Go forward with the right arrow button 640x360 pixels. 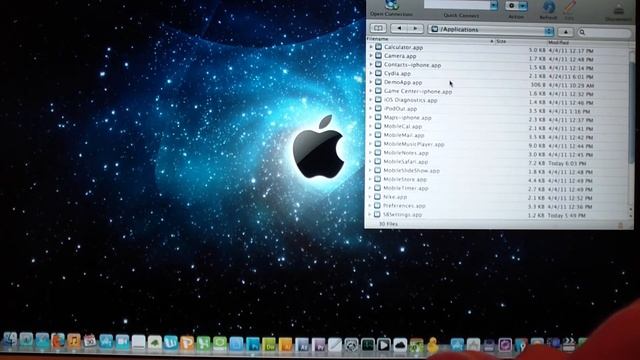pyautogui.click(x=415, y=29)
